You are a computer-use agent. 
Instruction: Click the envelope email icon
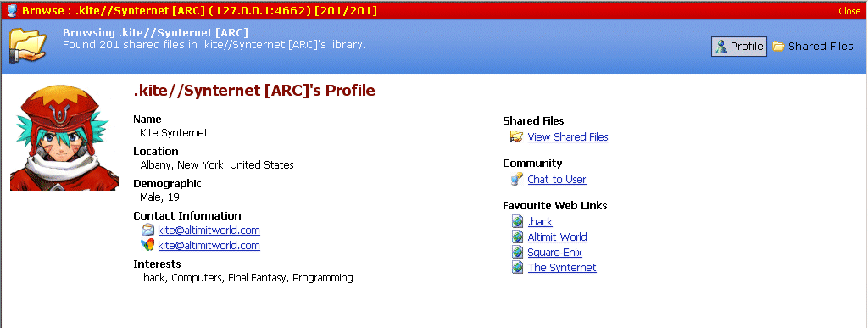click(147, 230)
